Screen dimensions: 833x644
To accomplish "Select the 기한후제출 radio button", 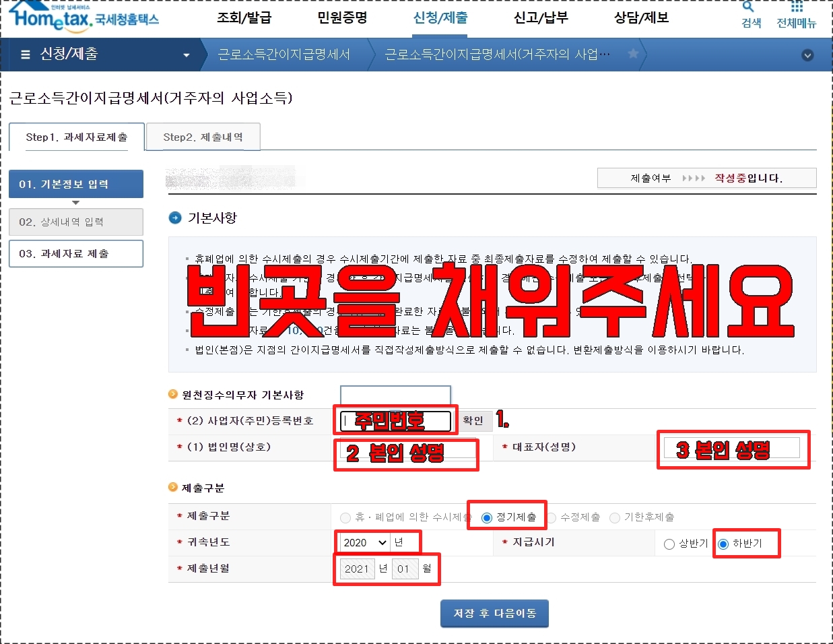I will point(615,517).
